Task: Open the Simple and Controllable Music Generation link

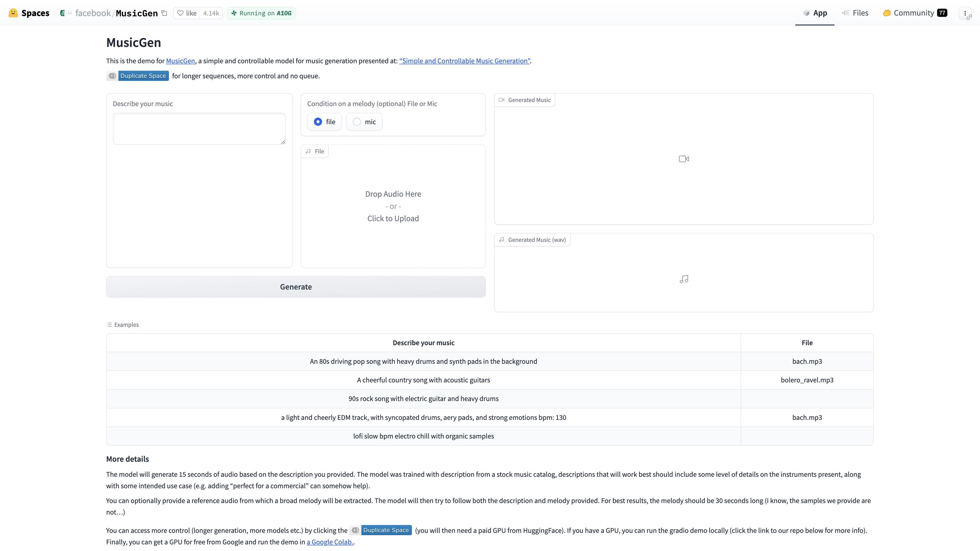Action: (x=464, y=61)
